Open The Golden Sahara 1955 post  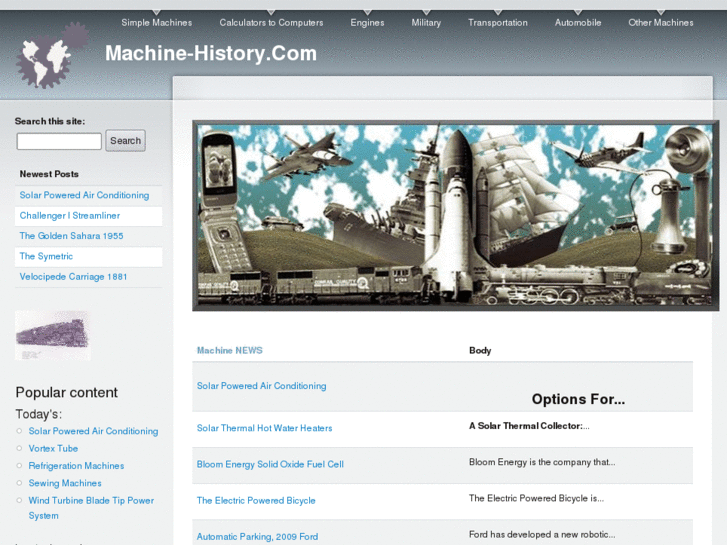point(71,236)
